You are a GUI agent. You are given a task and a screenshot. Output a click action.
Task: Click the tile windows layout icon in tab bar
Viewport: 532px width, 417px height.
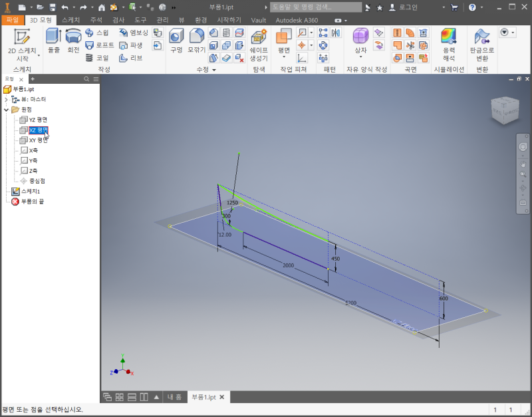(120, 397)
